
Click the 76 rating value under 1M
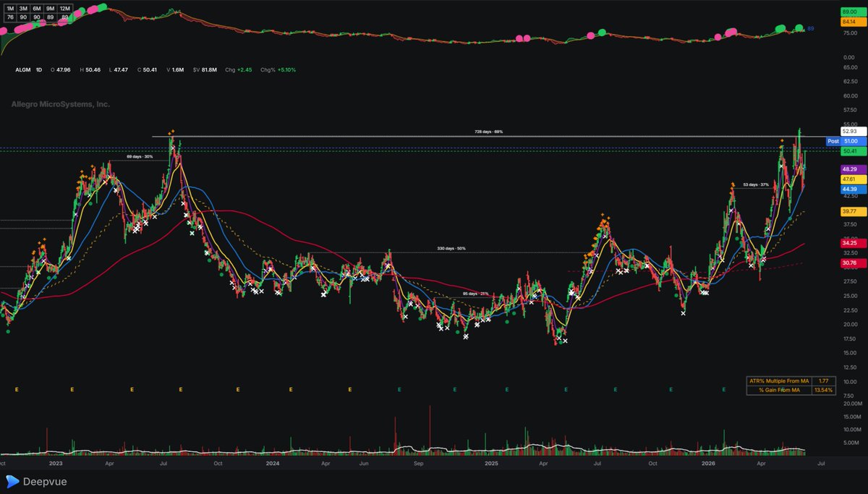point(9,16)
